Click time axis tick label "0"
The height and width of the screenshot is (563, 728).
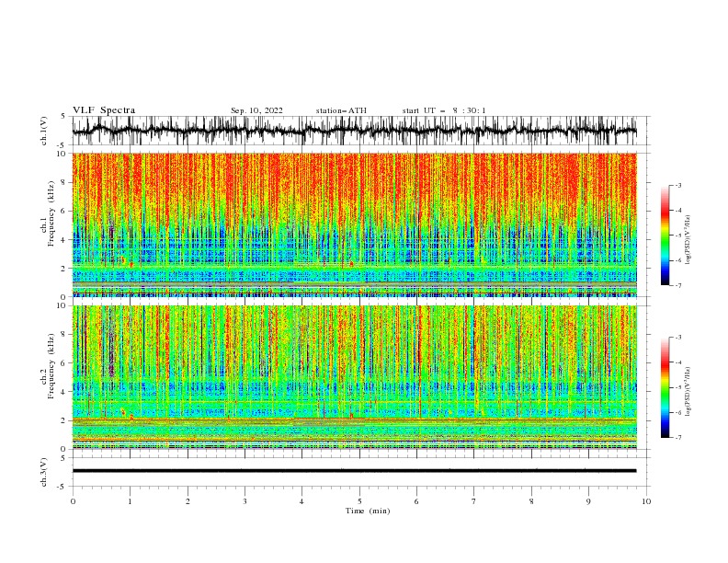73,501
